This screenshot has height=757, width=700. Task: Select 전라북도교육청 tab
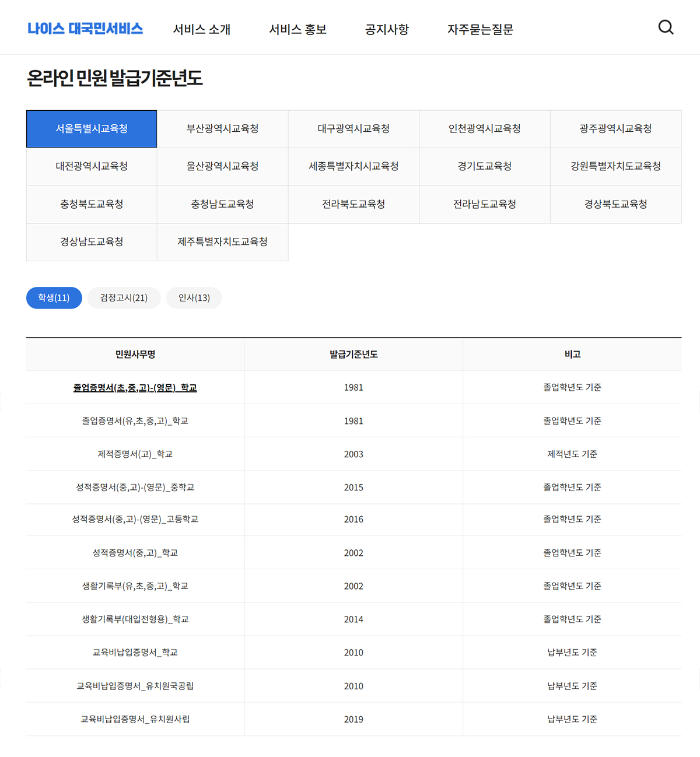[x=353, y=204]
